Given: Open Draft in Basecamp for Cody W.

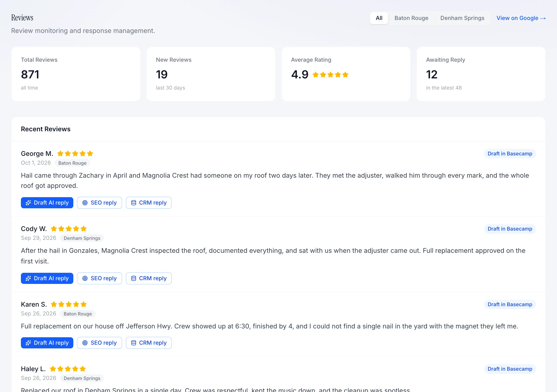Looking at the screenshot, I should pos(510,229).
